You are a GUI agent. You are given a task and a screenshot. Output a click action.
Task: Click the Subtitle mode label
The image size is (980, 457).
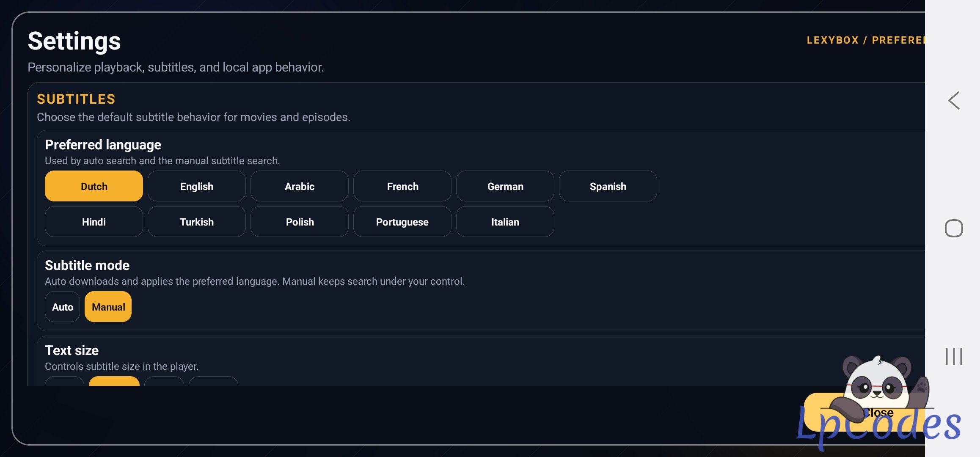tap(87, 265)
